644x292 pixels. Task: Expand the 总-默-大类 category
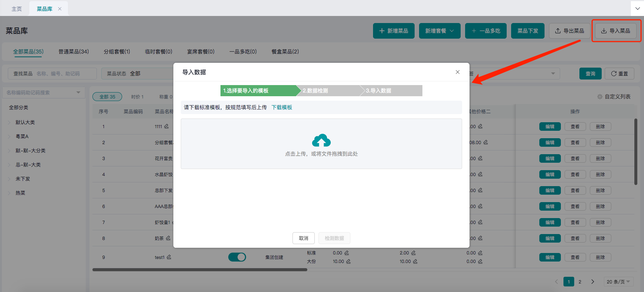pyautogui.click(x=9, y=165)
